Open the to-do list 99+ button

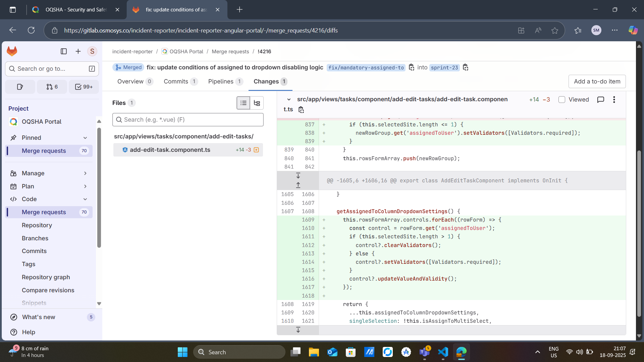pyautogui.click(x=84, y=87)
